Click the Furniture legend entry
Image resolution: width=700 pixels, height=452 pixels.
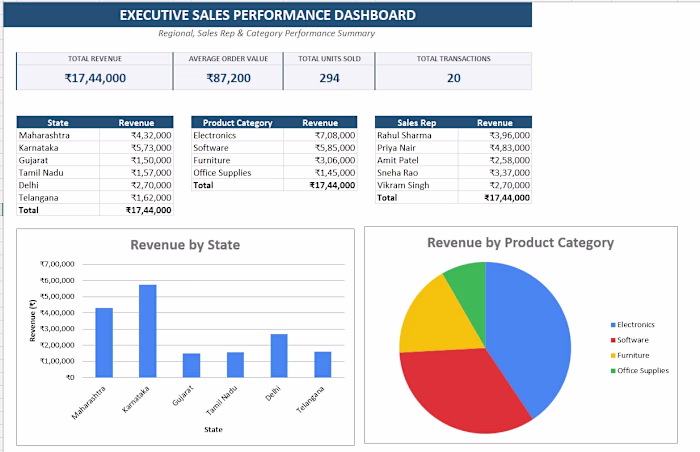click(630, 356)
